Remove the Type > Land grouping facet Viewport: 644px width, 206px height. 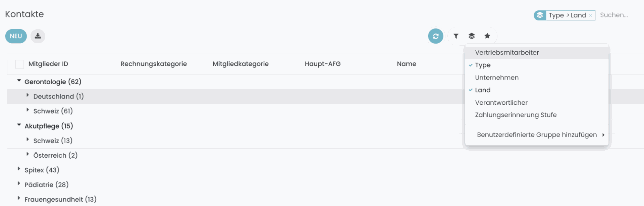pos(591,15)
